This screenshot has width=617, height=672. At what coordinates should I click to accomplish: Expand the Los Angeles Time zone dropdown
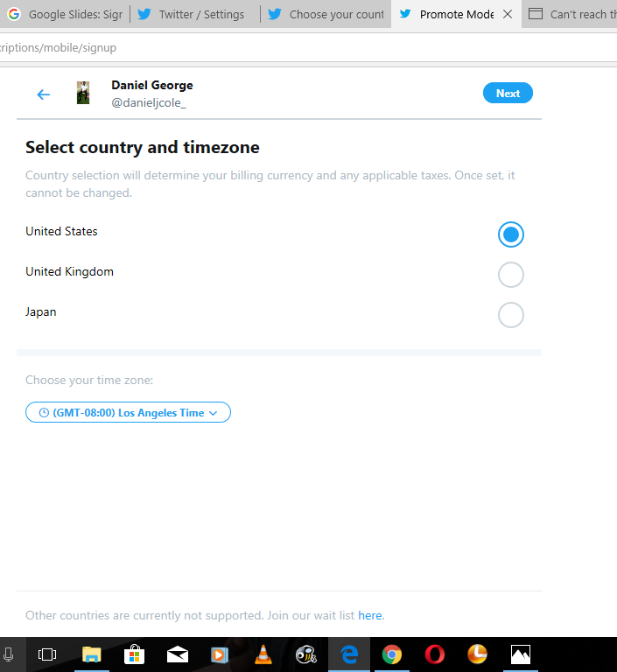click(128, 412)
